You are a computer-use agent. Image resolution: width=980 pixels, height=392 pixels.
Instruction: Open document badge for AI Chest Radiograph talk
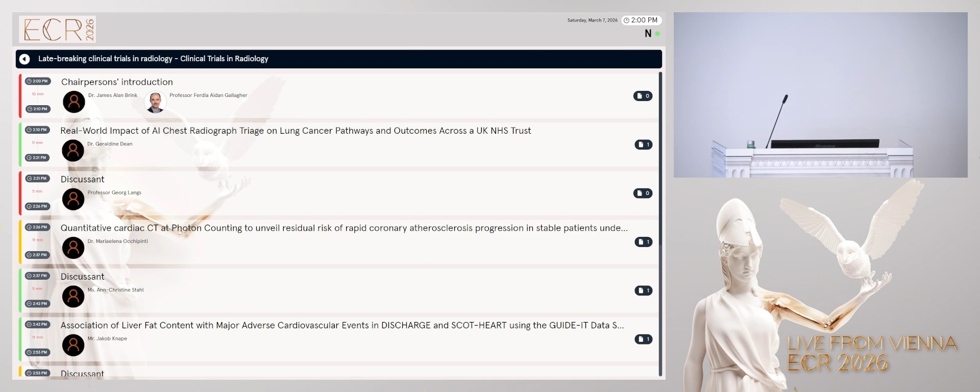click(643, 145)
